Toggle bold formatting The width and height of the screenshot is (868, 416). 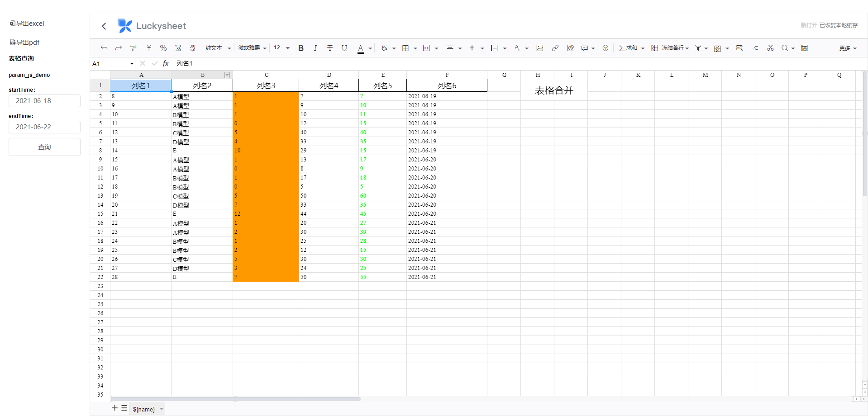(x=301, y=48)
